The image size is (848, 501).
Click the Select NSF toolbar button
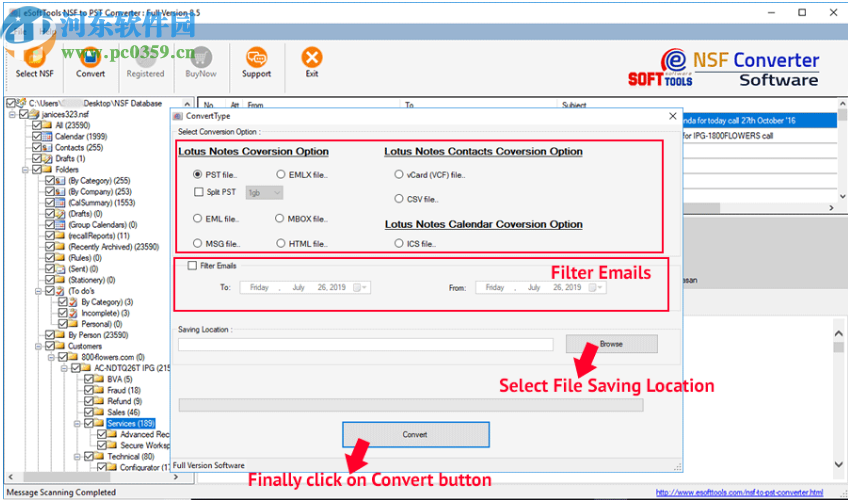pyautogui.click(x=35, y=64)
